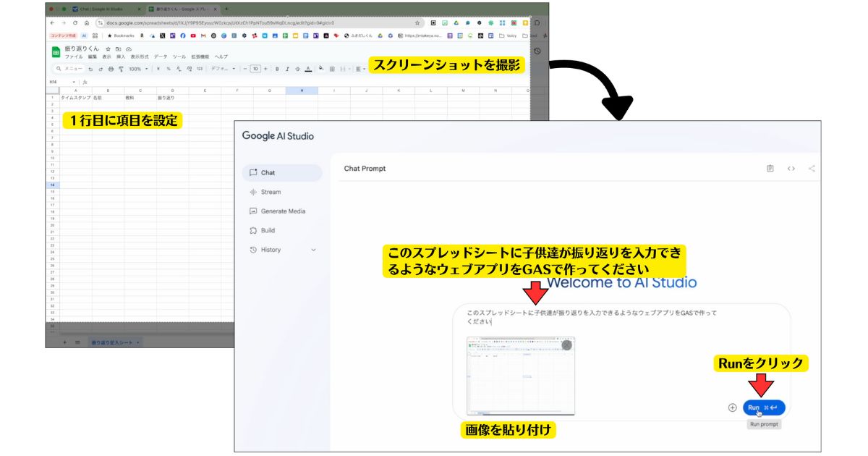Open the text color picker in Sheets toolbar
868x456 pixels.
click(307, 69)
